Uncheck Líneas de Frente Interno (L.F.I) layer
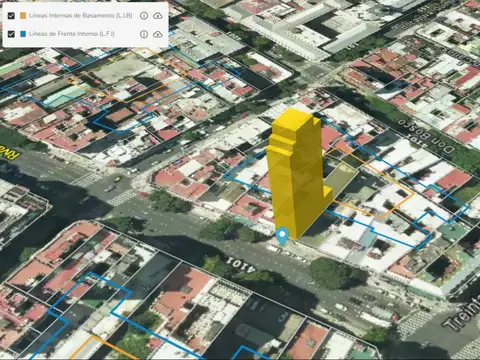The image size is (480, 360). pos(11,34)
